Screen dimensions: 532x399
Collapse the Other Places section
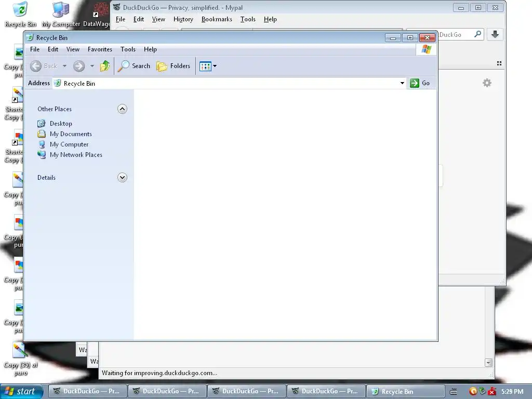122,109
